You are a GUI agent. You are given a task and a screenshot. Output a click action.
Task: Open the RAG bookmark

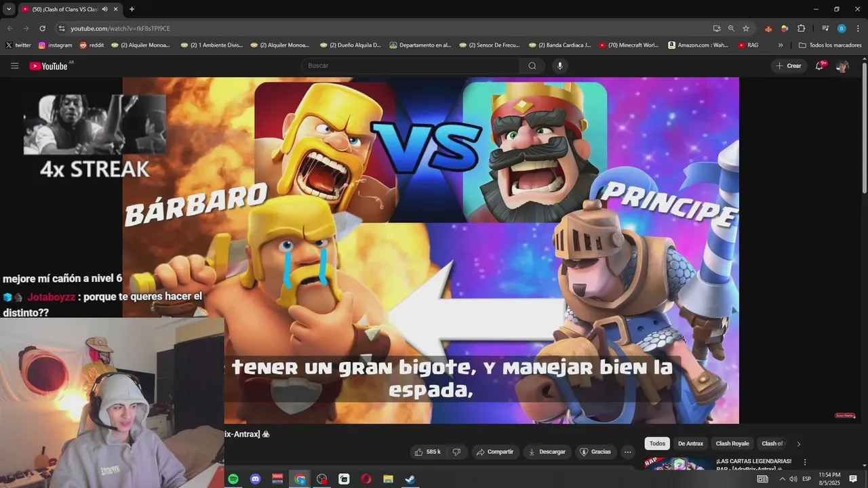[x=748, y=45]
